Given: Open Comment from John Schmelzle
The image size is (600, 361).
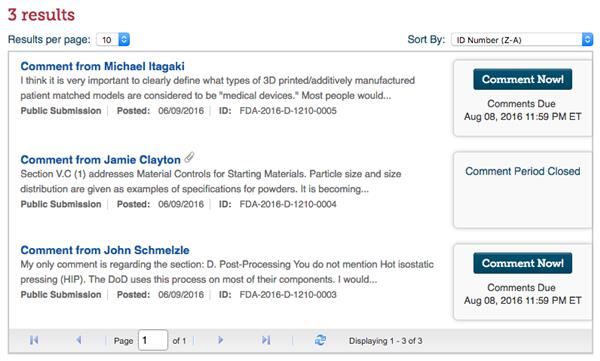Looking at the screenshot, I should 105,250.
